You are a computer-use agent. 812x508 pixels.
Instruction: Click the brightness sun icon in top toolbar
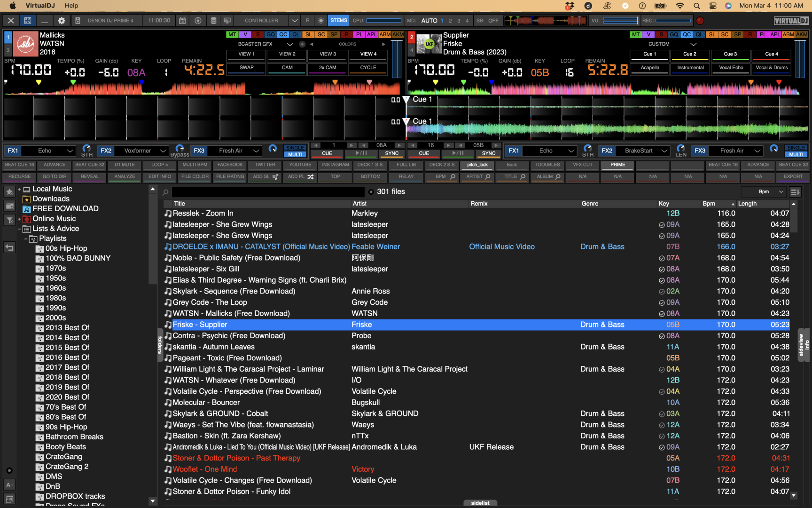click(x=321, y=21)
